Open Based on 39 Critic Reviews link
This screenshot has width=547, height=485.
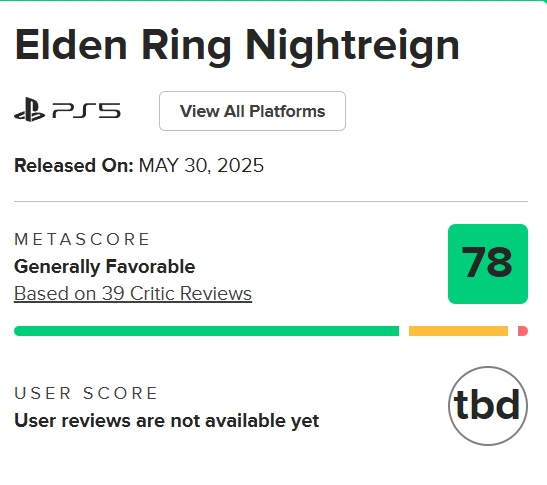click(x=133, y=293)
